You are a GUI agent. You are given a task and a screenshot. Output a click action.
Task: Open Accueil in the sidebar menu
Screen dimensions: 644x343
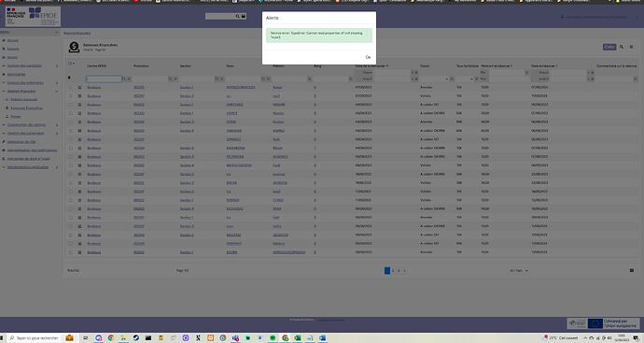click(x=13, y=40)
